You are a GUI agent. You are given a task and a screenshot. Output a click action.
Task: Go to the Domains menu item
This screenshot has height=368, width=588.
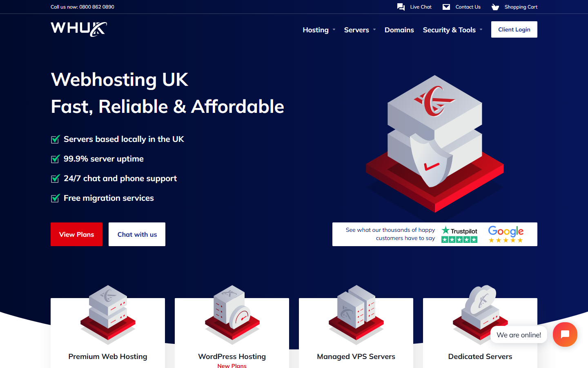point(399,30)
